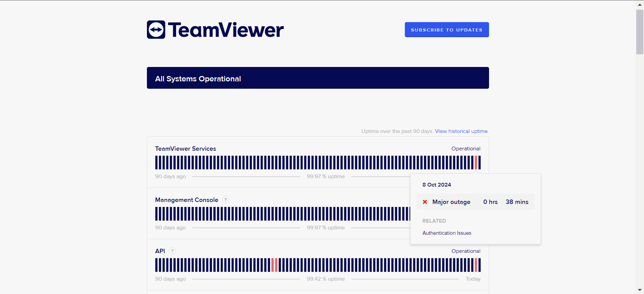Click red outage bar in TeamViewer Services
Viewport: 644px width, 294px height.
point(476,163)
